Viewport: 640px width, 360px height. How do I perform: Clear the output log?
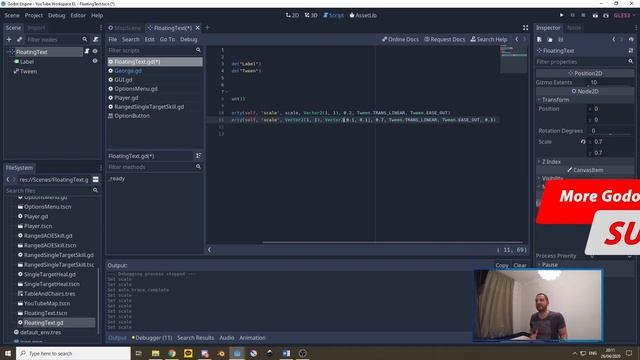point(520,265)
